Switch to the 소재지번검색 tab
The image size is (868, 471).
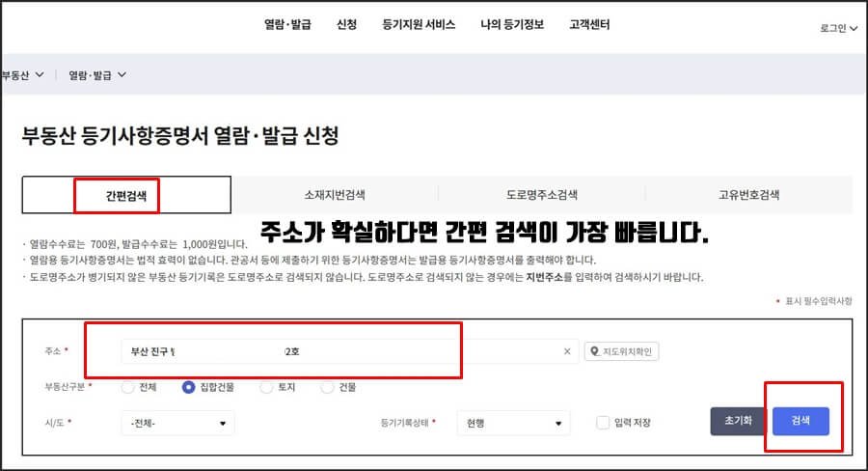click(335, 195)
